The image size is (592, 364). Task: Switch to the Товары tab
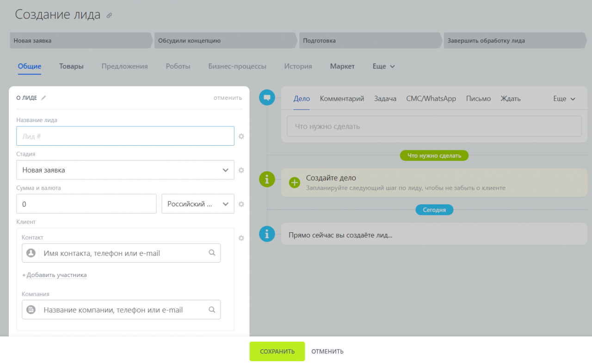coord(71,66)
